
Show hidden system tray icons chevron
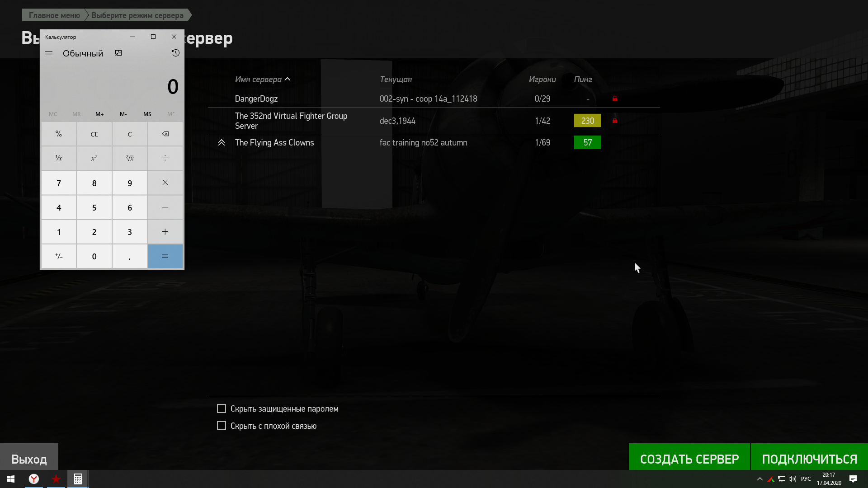pos(760,479)
